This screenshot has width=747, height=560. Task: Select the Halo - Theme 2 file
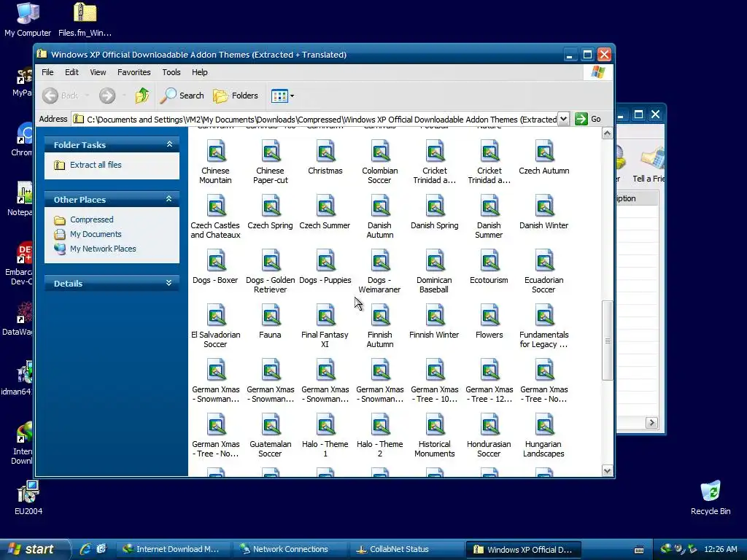point(379,435)
